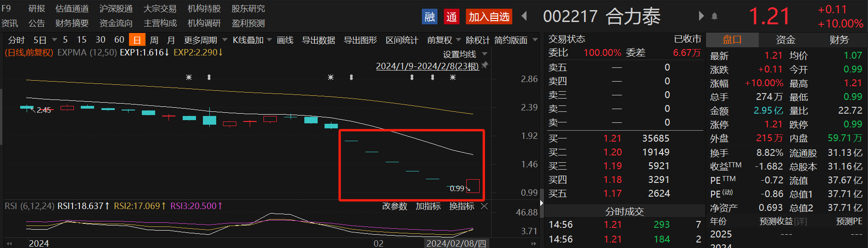The width and height of the screenshot is (868, 248).
Task: Click the stock code 002217 field
Action: click(x=571, y=17)
